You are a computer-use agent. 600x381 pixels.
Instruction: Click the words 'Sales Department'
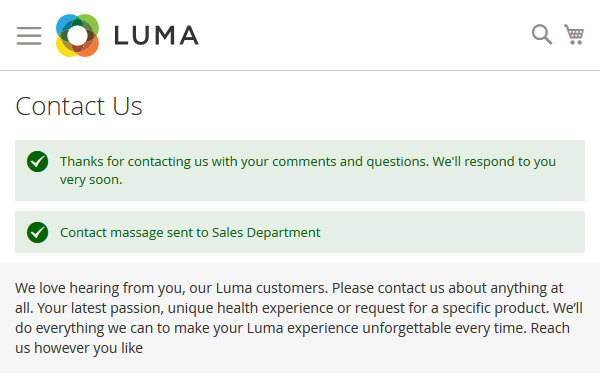(x=266, y=233)
